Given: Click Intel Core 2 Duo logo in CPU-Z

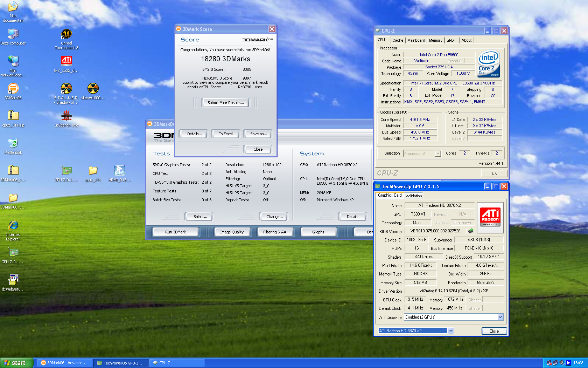Looking at the screenshot, I should [489, 64].
